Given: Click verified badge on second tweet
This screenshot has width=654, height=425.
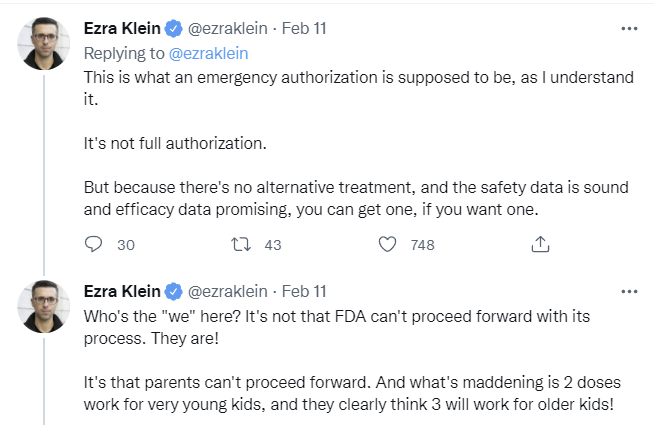Looking at the screenshot, I should pyautogui.click(x=173, y=291).
